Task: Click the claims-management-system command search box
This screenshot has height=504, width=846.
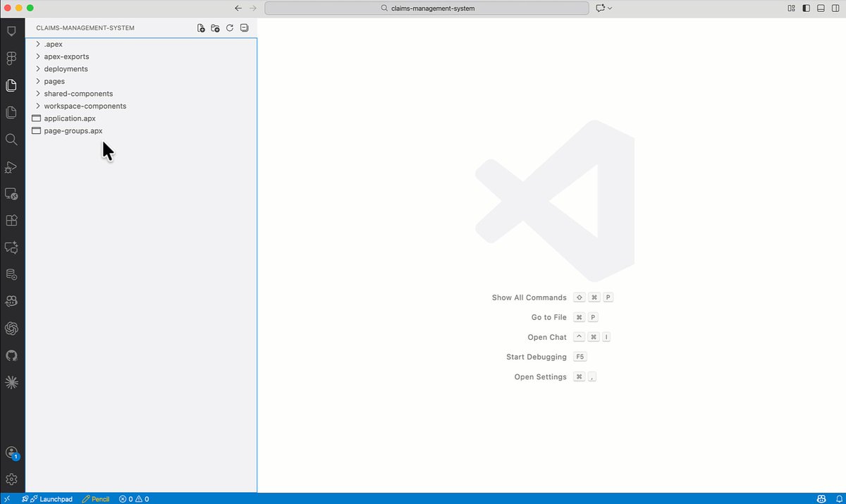Action: pyautogui.click(x=427, y=8)
